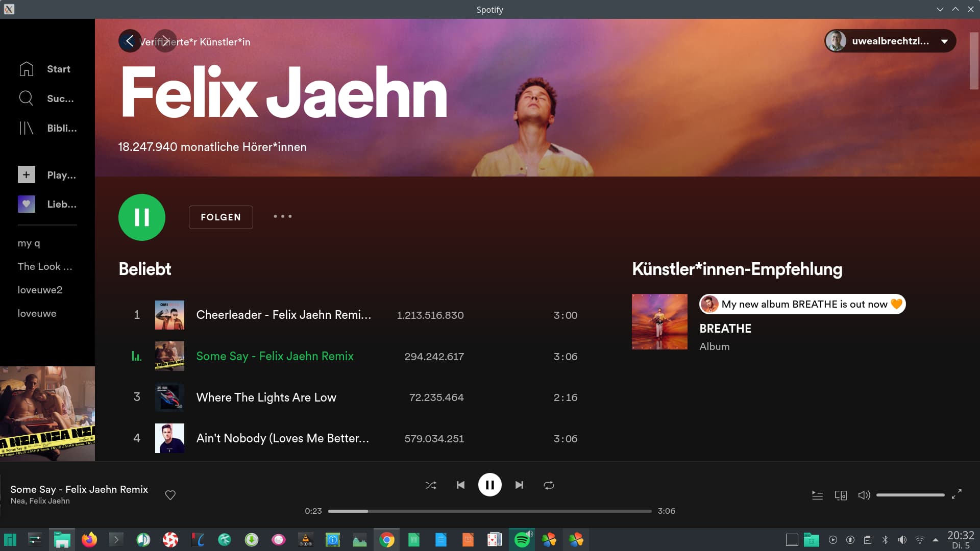Toggle repeat mode
Image resolution: width=980 pixels, height=551 pixels.
(549, 485)
